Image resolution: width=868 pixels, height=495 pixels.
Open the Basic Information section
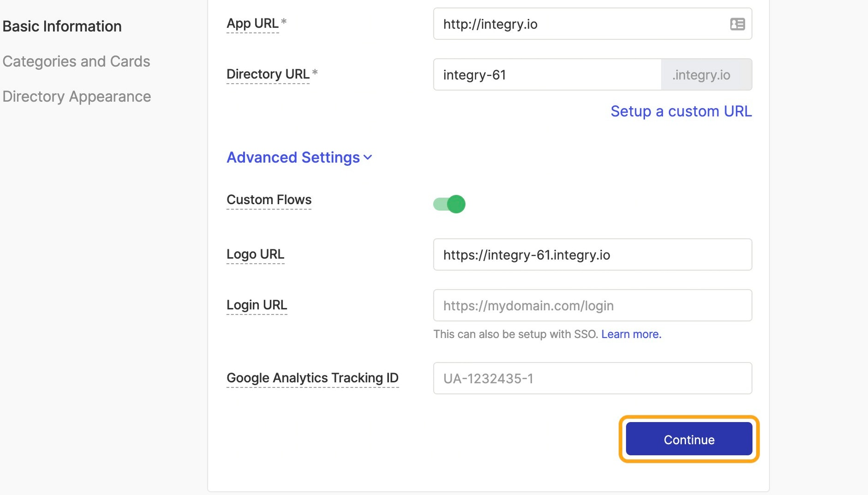pyautogui.click(x=62, y=26)
